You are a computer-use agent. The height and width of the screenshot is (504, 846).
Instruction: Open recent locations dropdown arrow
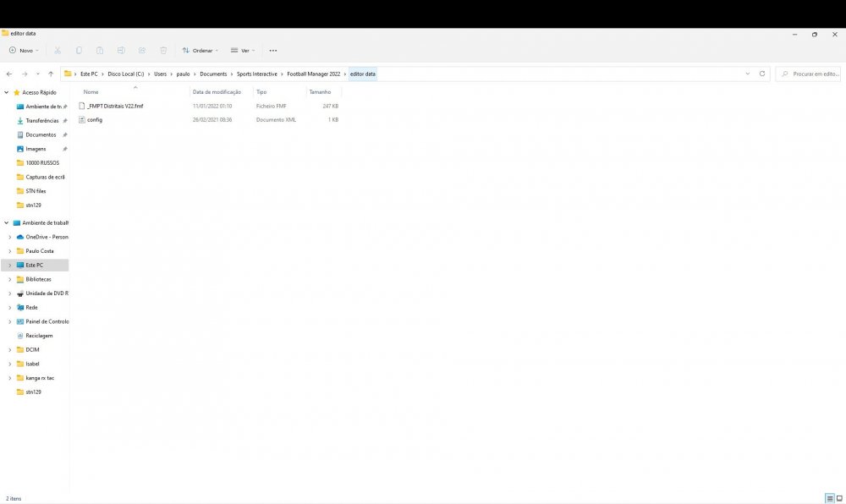[38, 74]
